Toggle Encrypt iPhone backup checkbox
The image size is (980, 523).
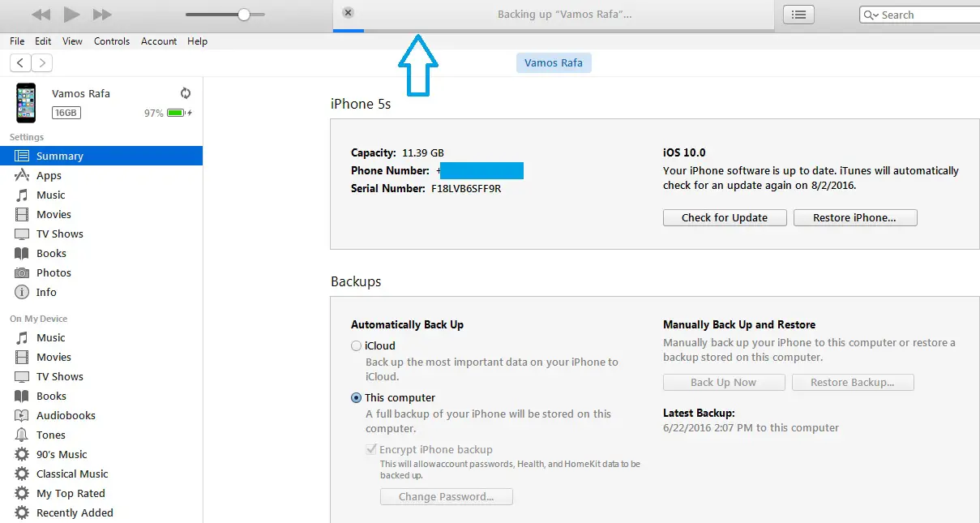click(x=372, y=449)
